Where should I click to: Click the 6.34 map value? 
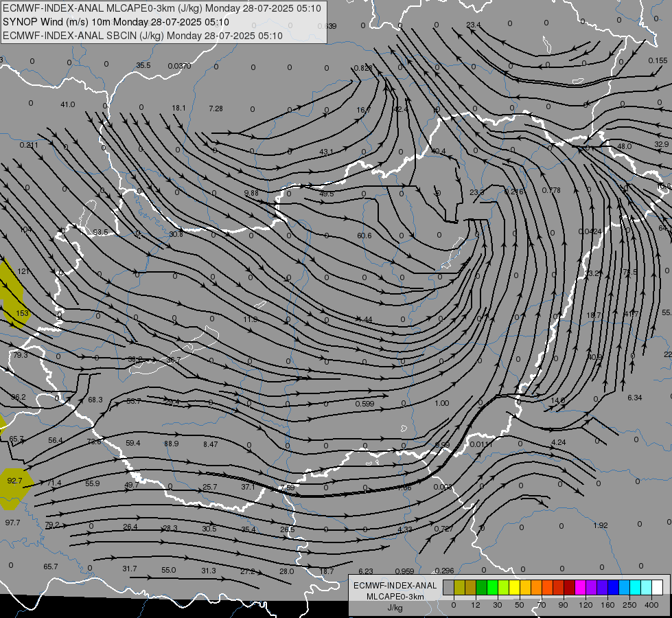[635, 398]
